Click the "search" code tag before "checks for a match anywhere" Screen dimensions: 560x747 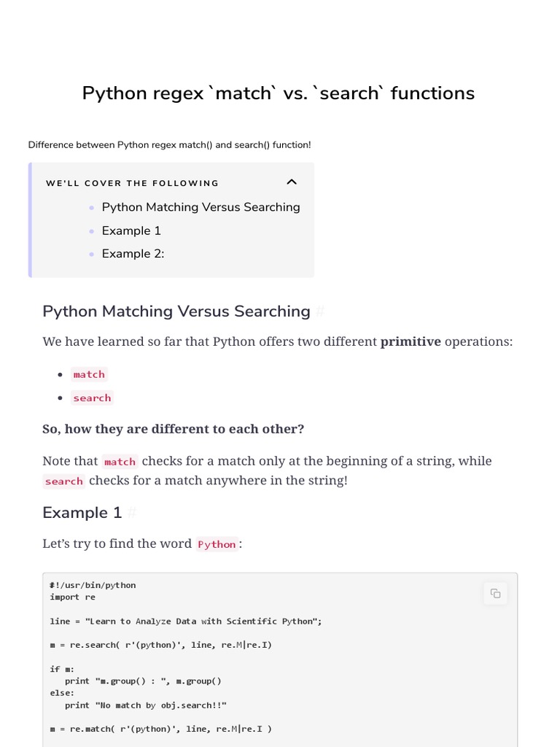point(63,481)
